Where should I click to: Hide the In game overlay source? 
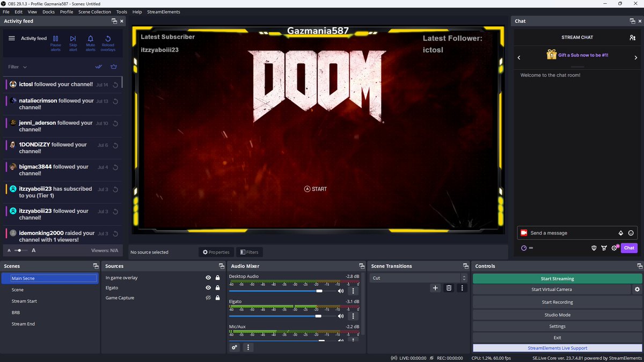[x=208, y=278]
